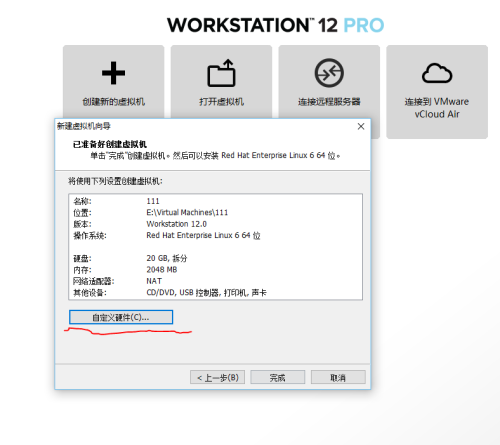Click the 其他设备: row label
Viewport: 500px width, 445px height.
point(90,293)
